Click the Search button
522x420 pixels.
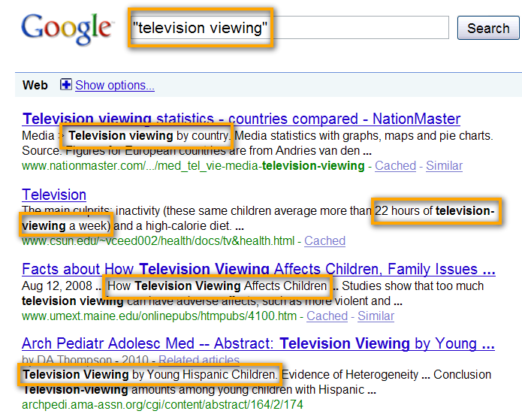pos(488,28)
